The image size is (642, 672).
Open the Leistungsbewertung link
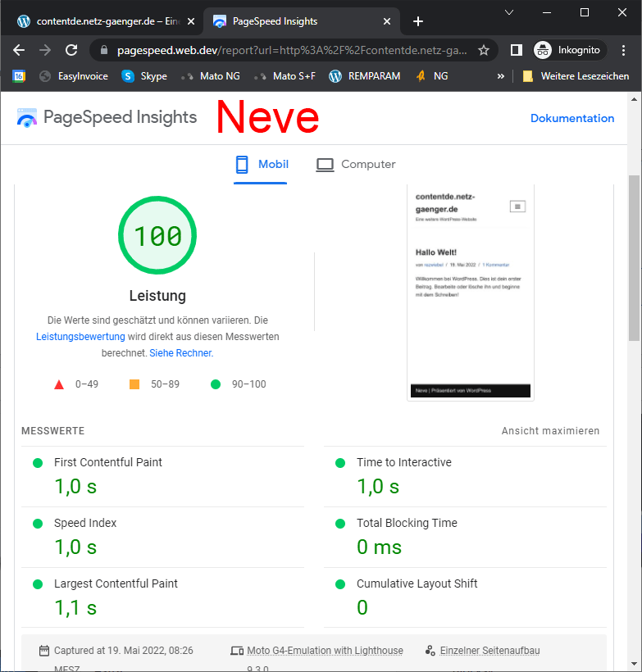click(x=80, y=337)
